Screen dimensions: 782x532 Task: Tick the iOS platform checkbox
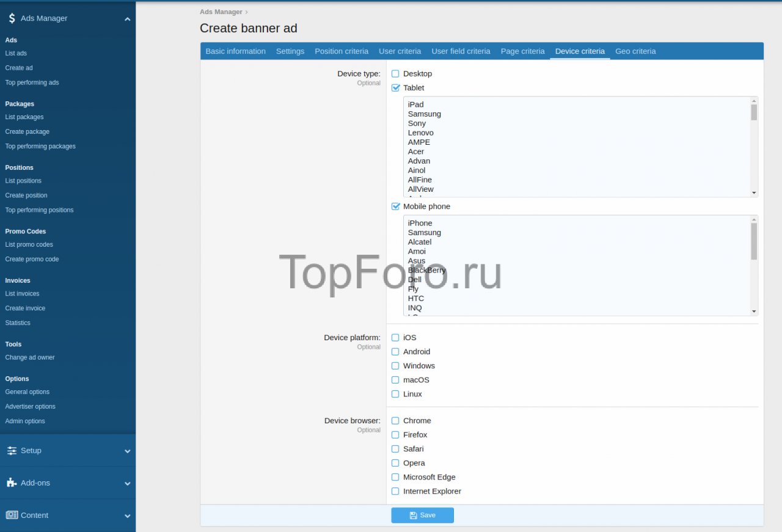click(x=395, y=338)
